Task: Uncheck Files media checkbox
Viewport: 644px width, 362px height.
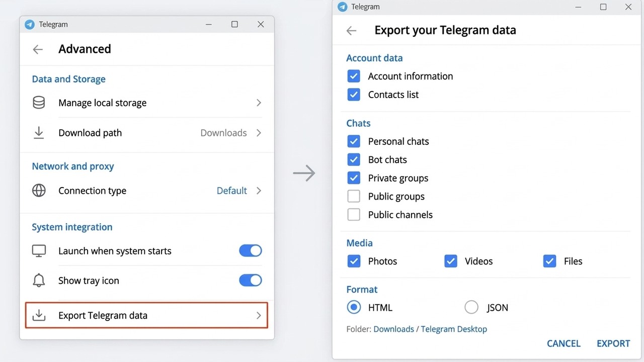Action: coord(549,261)
